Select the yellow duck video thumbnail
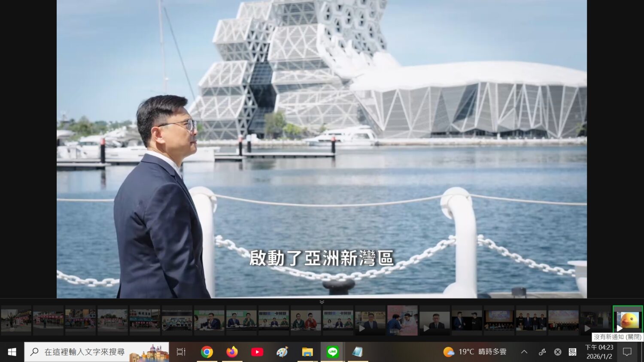The image size is (644, 362). 627,320
